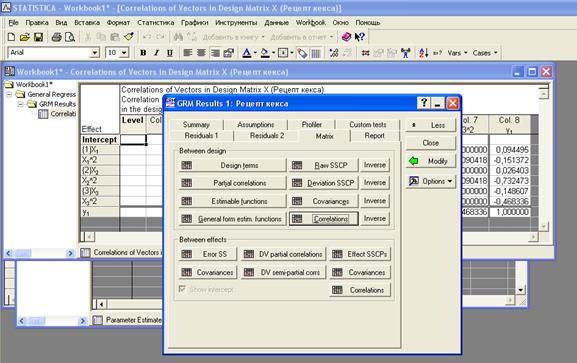Open the borders dropdown arrow
Screen dimensions: 577x363
pyautogui.click(x=292, y=53)
